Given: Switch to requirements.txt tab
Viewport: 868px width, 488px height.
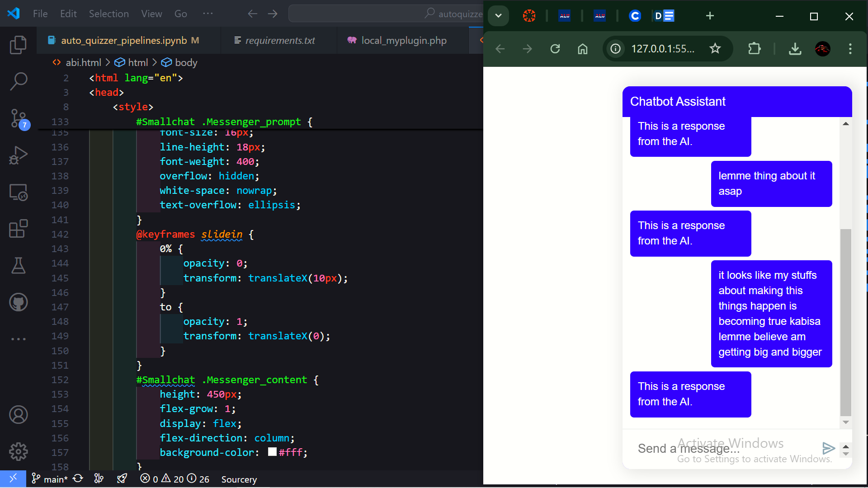Looking at the screenshot, I should (x=279, y=40).
